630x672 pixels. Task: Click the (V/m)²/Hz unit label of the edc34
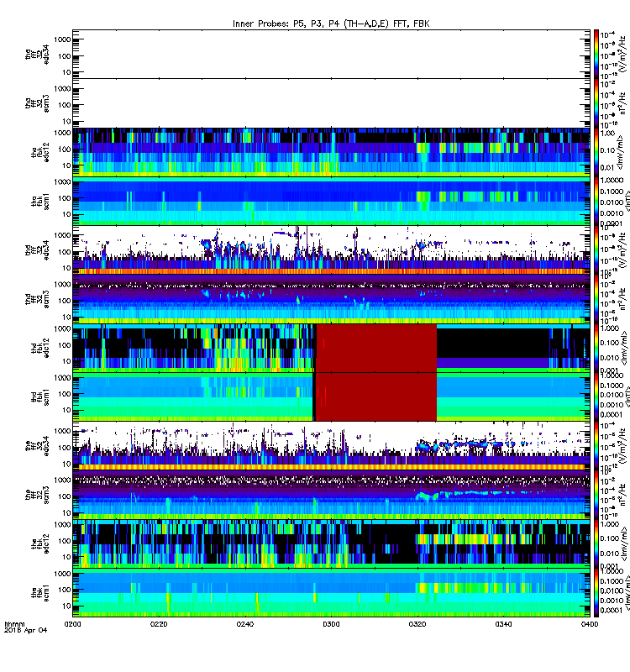coord(624,446)
